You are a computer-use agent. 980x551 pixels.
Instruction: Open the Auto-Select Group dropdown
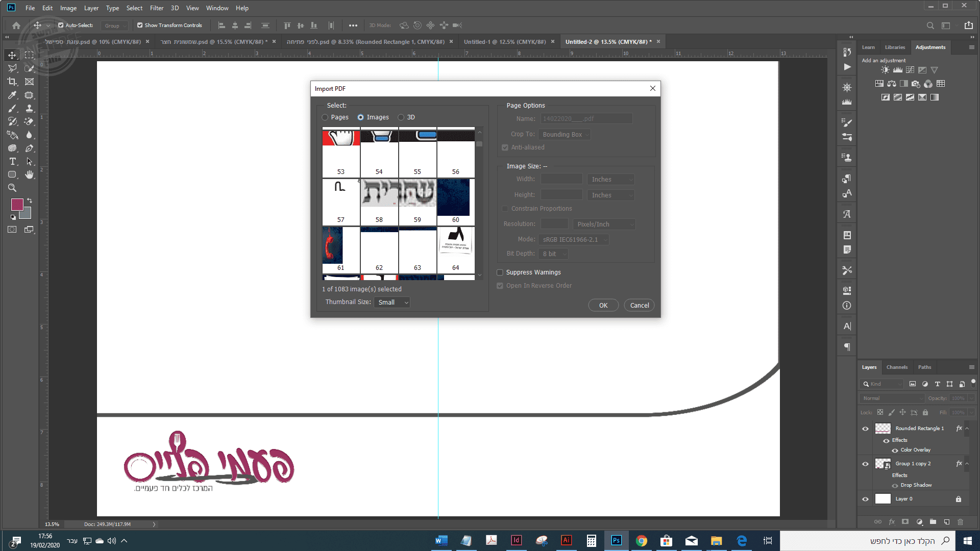[x=114, y=26]
